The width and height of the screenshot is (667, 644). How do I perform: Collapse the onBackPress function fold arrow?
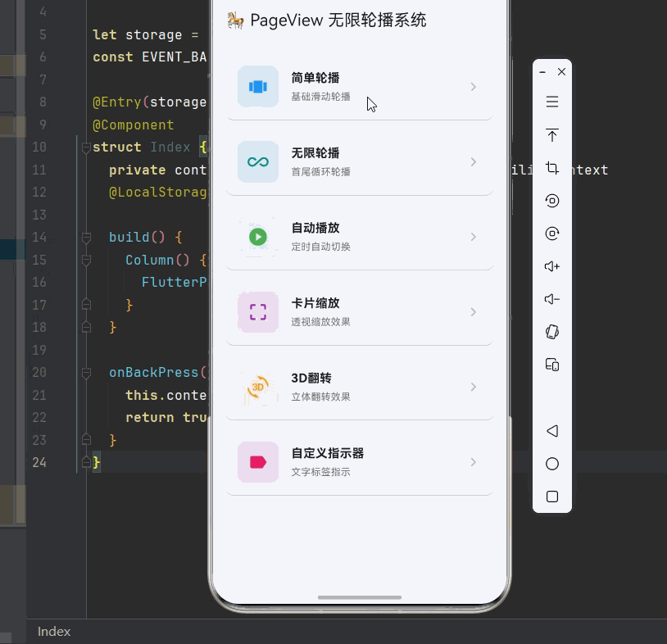[x=87, y=372]
